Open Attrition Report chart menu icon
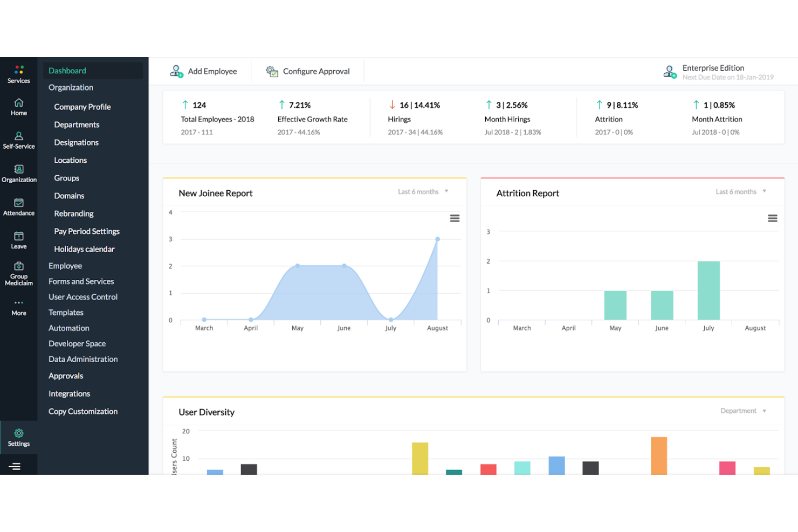Image resolution: width=798 pixels, height=532 pixels. pyautogui.click(x=772, y=218)
